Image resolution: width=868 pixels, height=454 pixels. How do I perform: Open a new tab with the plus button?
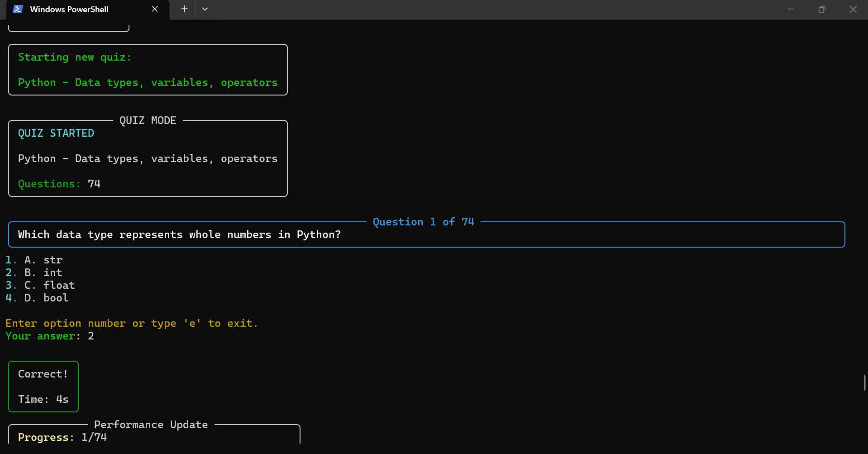pyautogui.click(x=184, y=9)
